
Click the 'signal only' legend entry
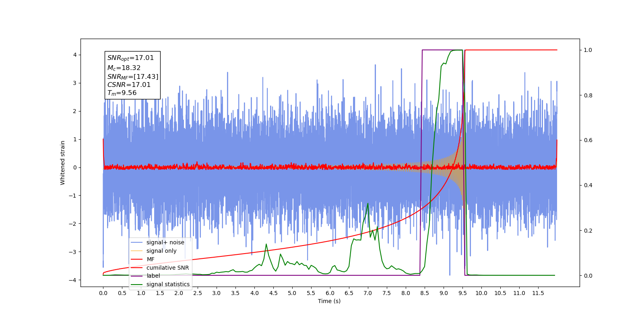154,251
